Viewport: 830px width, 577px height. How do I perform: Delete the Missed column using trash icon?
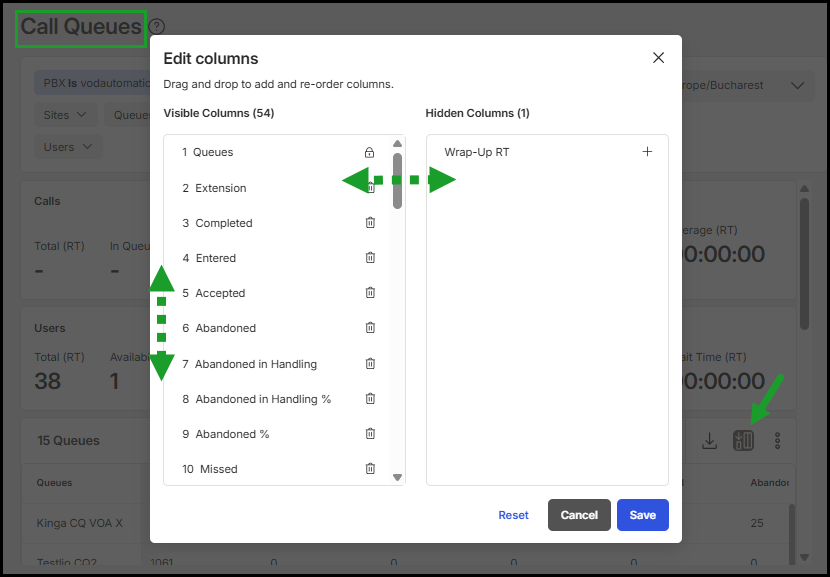click(x=370, y=469)
